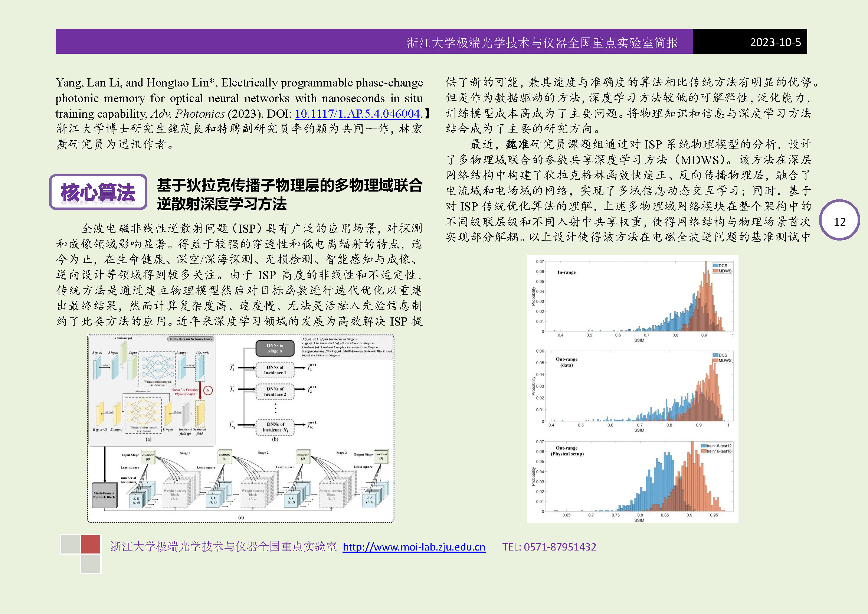This screenshot has height=614, width=868.
Task: Click the red square in footer logo
Action: click(x=91, y=544)
